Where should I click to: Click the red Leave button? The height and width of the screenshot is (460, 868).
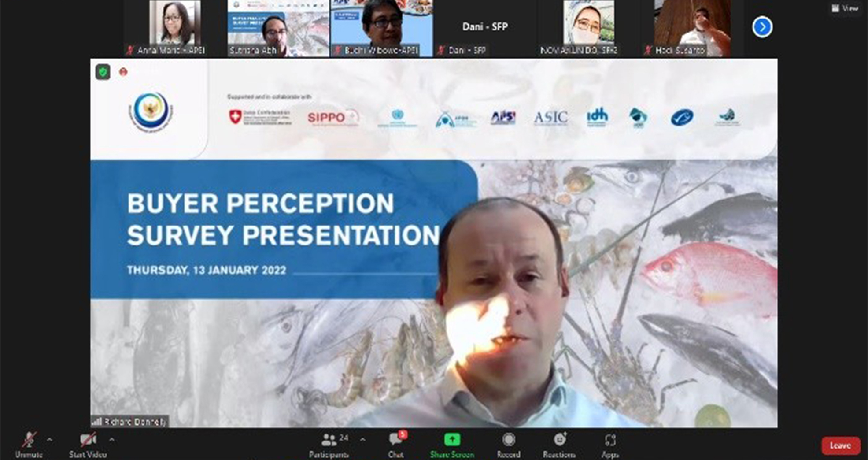pyautogui.click(x=840, y=445)
